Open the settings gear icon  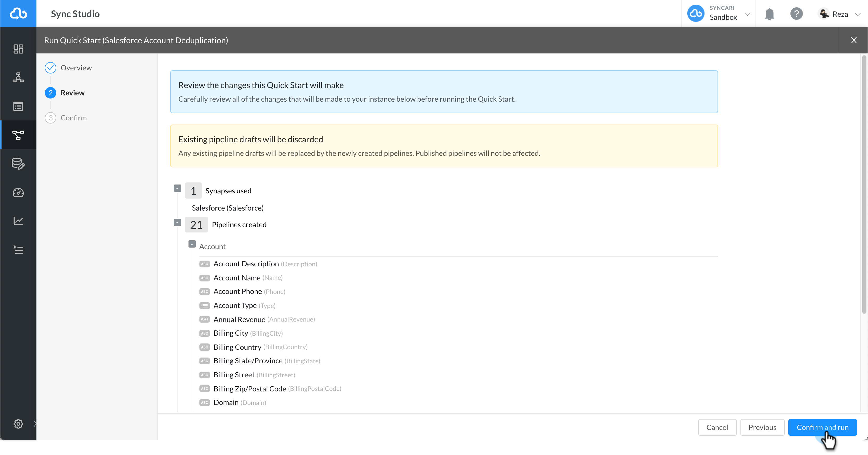tap(18, 424)
